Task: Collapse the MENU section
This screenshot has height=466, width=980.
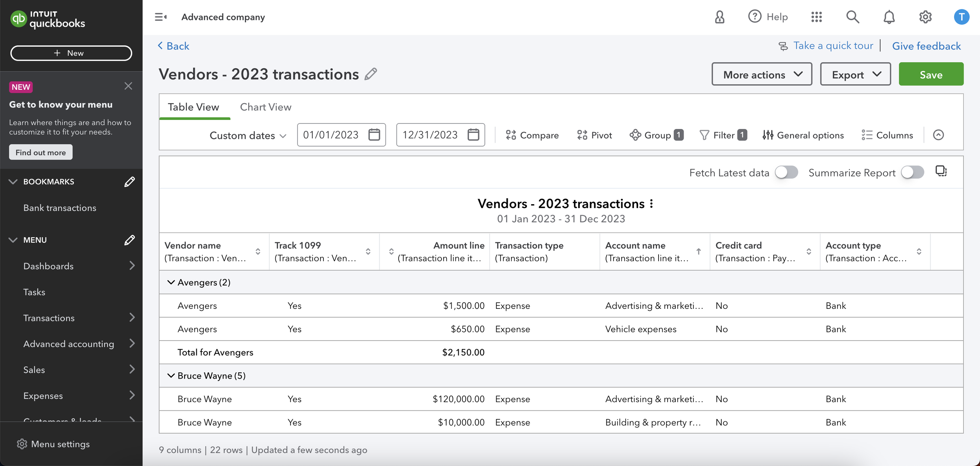Action: [13, 240]
